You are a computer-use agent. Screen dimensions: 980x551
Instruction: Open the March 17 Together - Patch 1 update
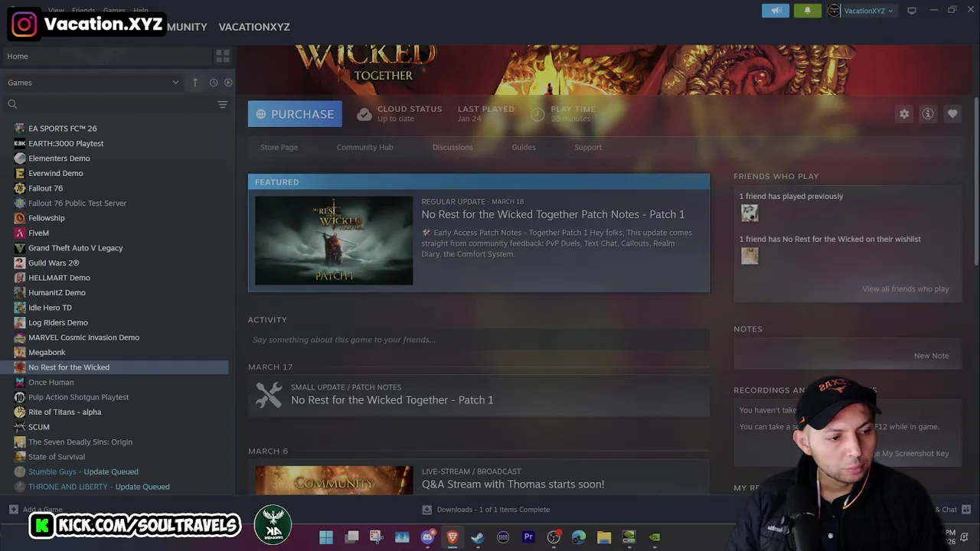(392, 400)
